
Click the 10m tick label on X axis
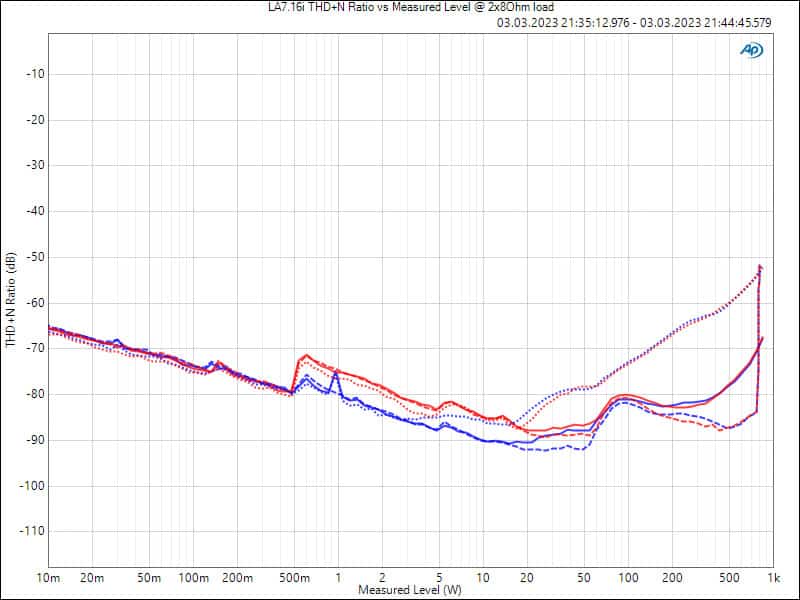point(48,579)
